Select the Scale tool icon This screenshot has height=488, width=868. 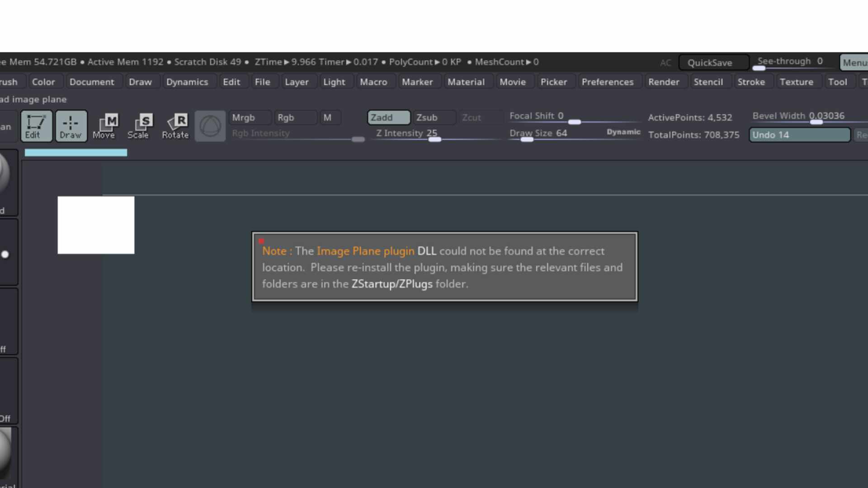(139, 126)
